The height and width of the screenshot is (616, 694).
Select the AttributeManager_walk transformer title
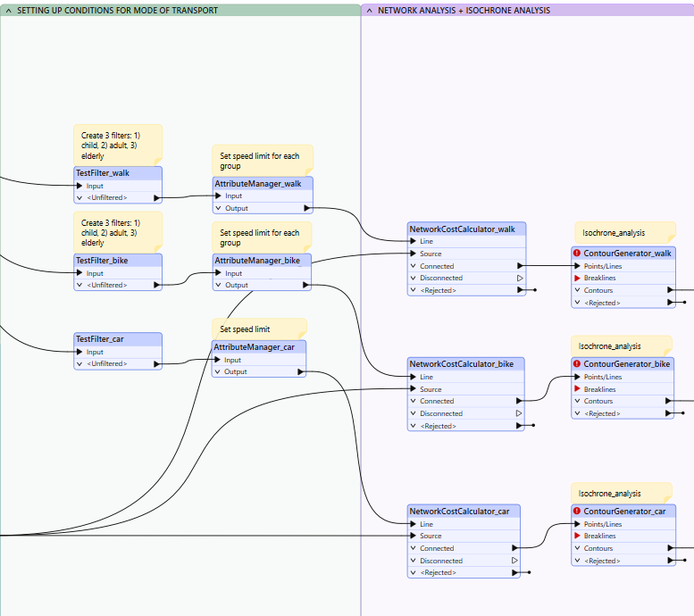258,184
